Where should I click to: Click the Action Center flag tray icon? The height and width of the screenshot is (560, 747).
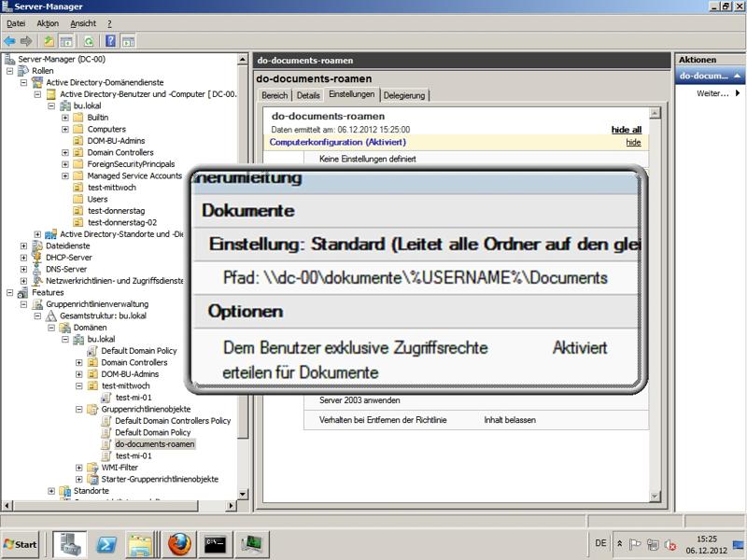tap(635, 544)
